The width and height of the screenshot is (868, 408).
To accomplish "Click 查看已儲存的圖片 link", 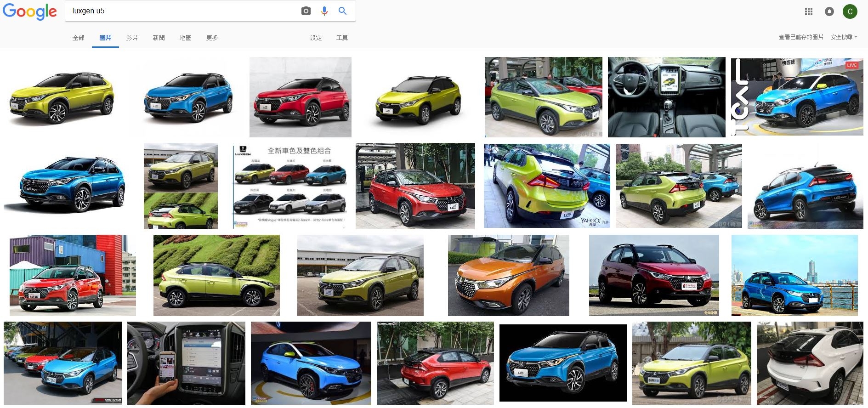I will tap(801, 37).
